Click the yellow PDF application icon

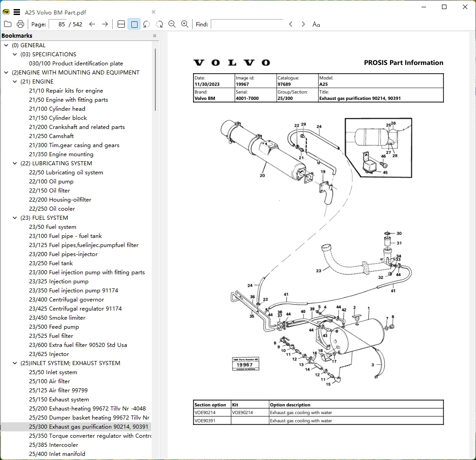pyautogui.click(x=6, y=12)
